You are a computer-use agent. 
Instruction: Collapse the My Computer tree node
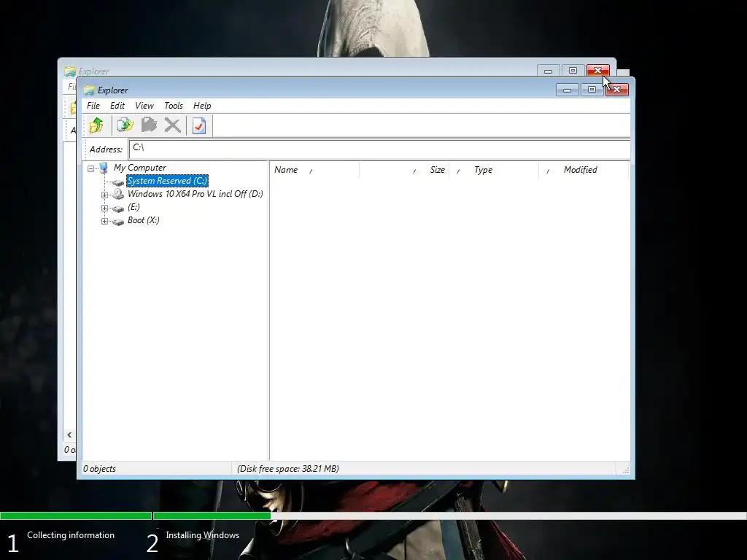tap(90, 168)
